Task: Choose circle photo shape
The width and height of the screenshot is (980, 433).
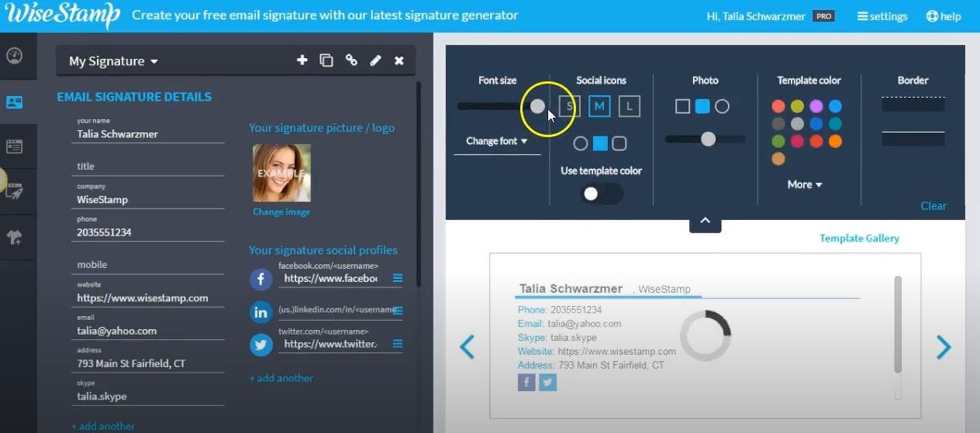Action: tap(722, 106)
